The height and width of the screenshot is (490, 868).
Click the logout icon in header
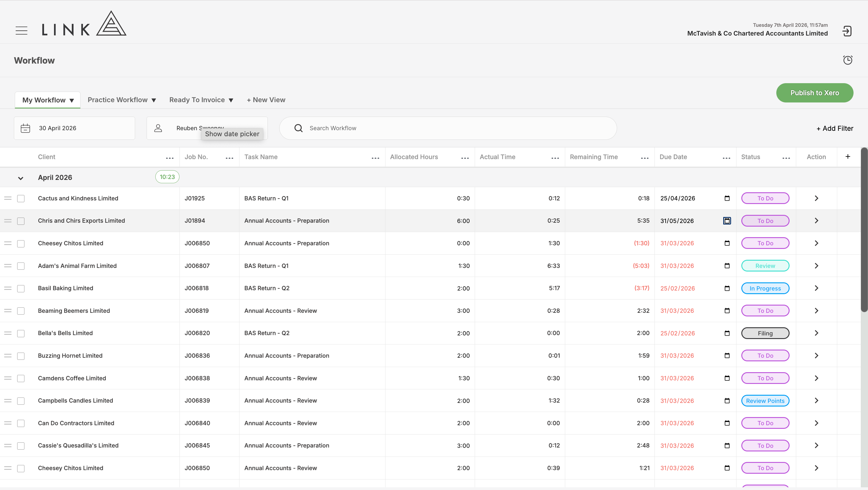[847, 31]
